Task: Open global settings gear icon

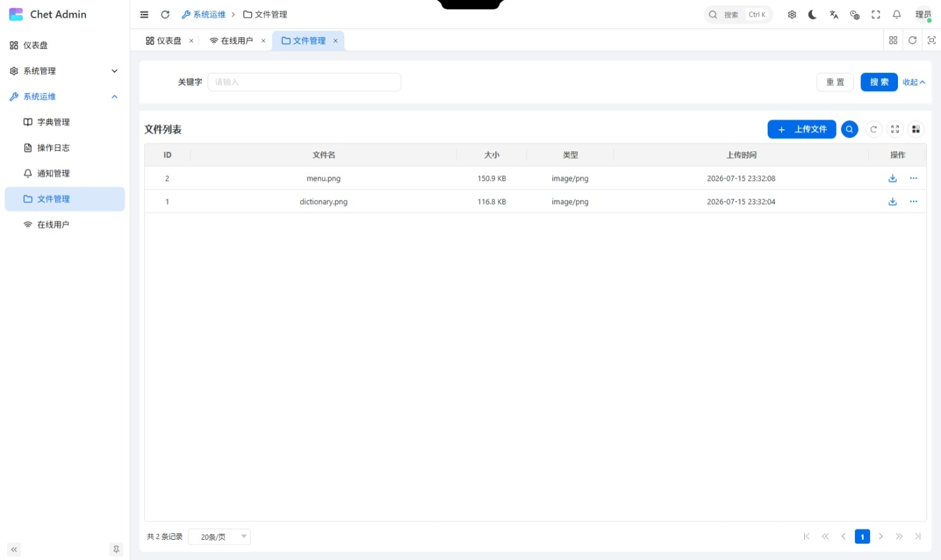Action: coord(792,15)
